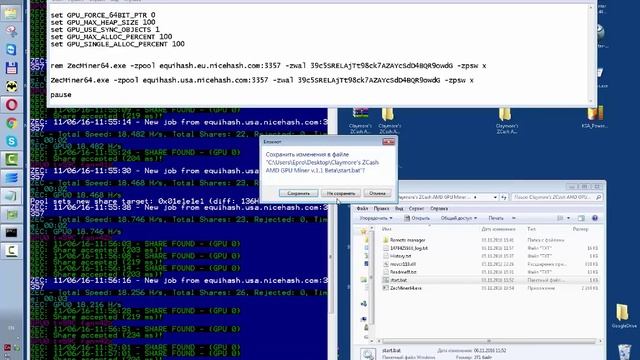Click the Explorer help question-mark icon
Screen dimensions: 640x360
[595, 218]
